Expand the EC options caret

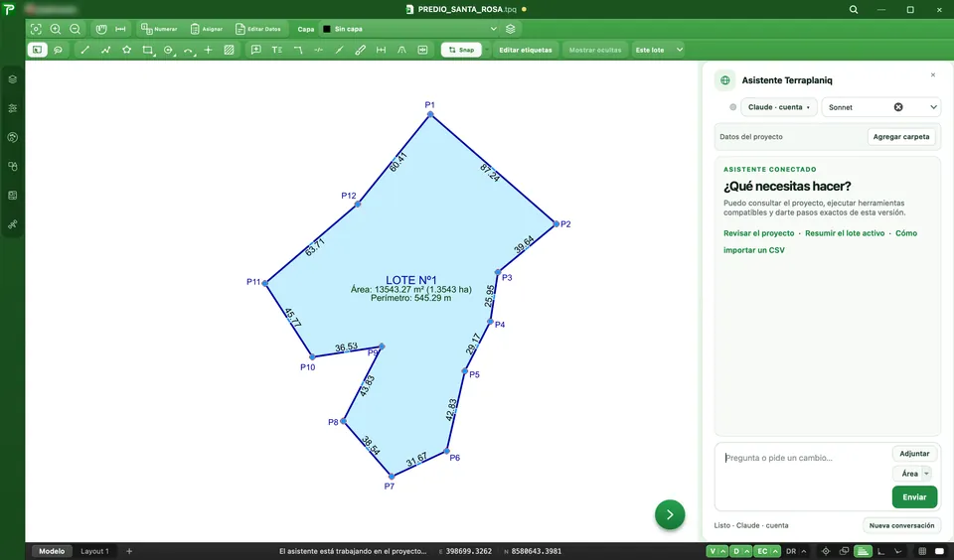pos(775,551)
